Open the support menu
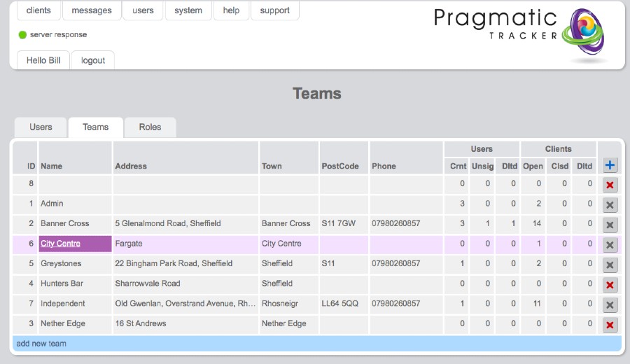The width and height of the screenshot is (630, 364). tap(275, 10)
